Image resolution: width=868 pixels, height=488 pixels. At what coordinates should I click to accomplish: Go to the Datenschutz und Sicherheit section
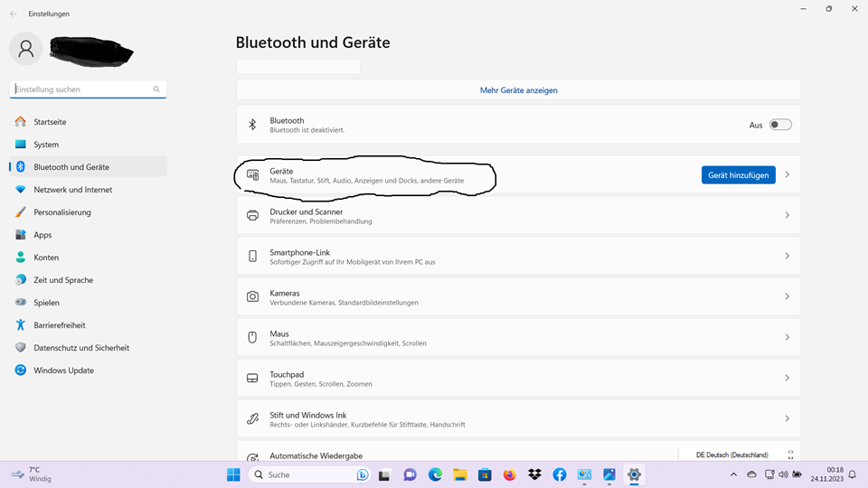(81, 348)
